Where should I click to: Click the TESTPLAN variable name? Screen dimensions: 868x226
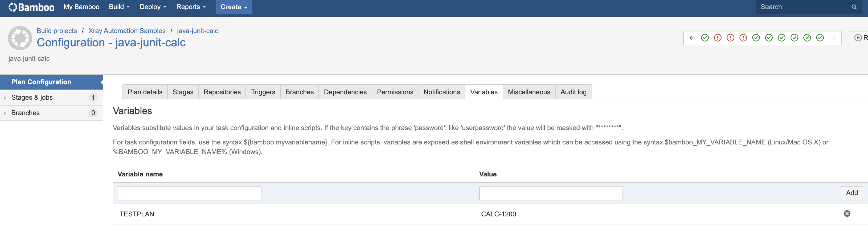[137, 214]
